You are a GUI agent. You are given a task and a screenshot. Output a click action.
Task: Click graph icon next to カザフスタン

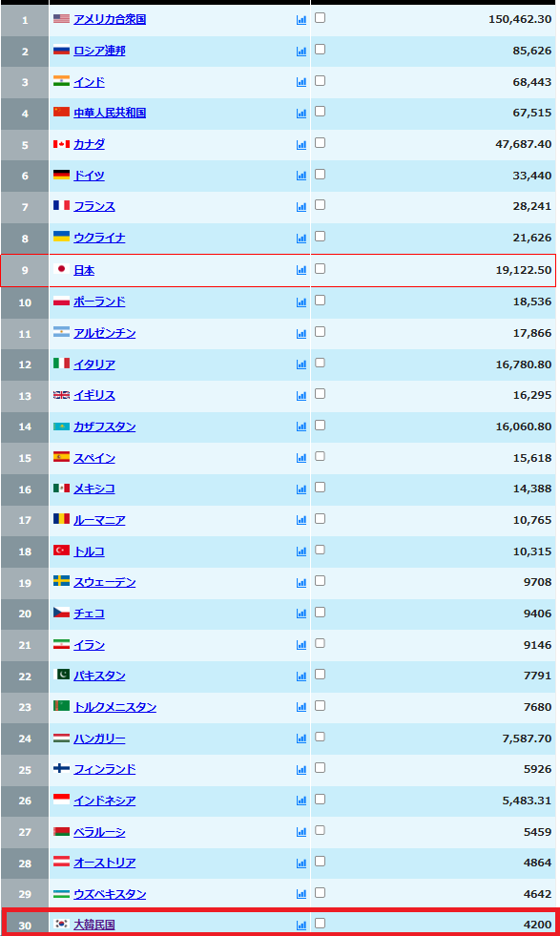[301, 426]
